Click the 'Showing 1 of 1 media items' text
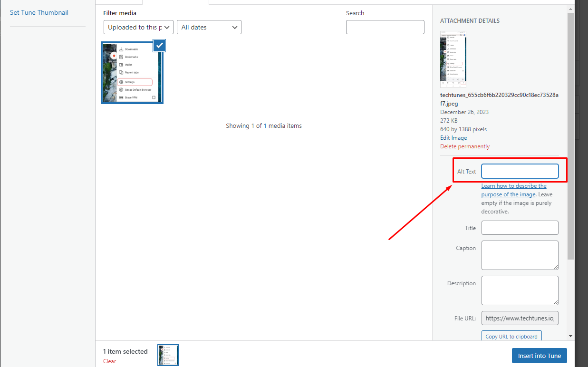The height and width of the screenshot is (367, 588). click(x=264, y=126)
